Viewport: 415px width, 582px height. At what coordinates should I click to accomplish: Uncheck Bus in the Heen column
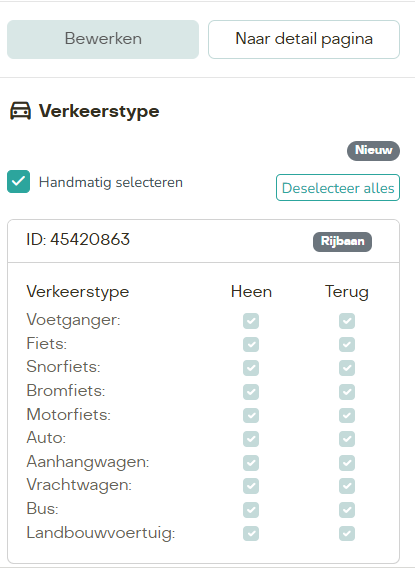251,510
